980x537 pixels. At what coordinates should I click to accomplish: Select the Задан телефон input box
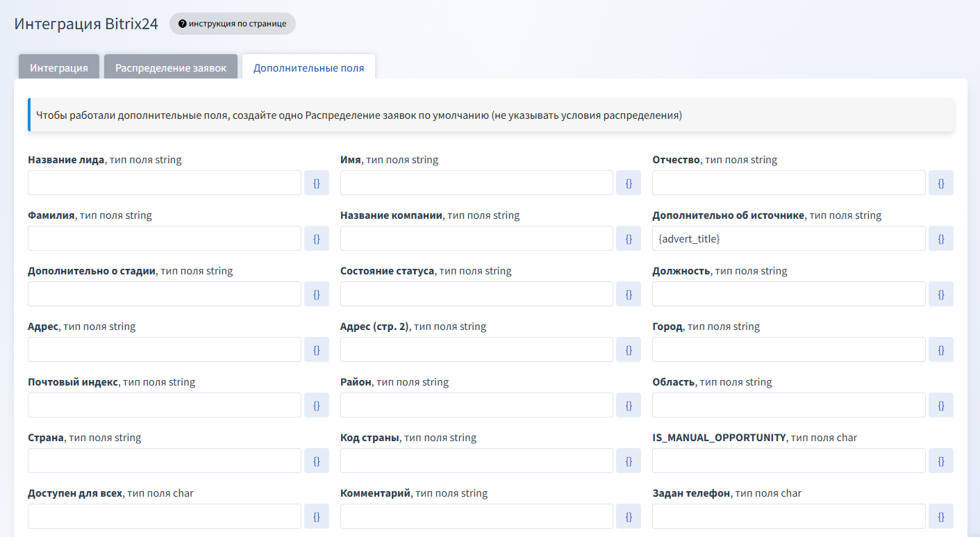pyautogui.click(x=789, y=516)
